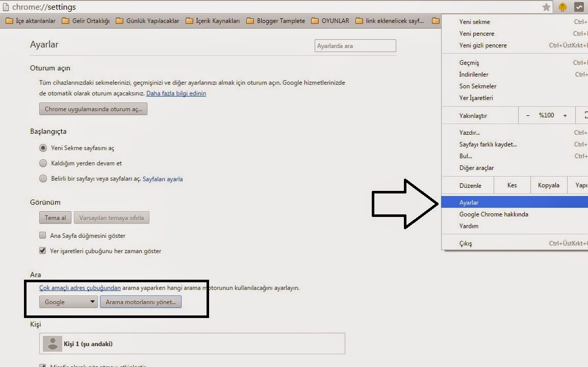Open İndirilenler from the Chrome menu
Screen dimensions: 588x367
click(x=515, y=75)
